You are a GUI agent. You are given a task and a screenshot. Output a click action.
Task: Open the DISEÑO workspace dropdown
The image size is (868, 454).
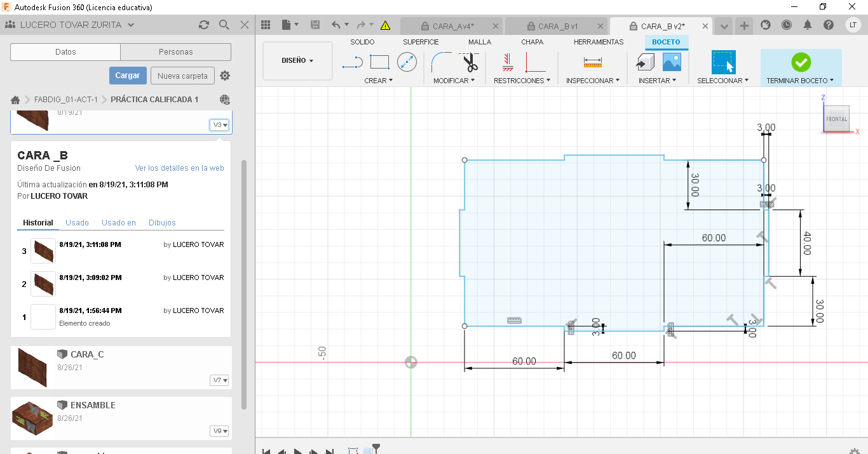tap(297, 61)
